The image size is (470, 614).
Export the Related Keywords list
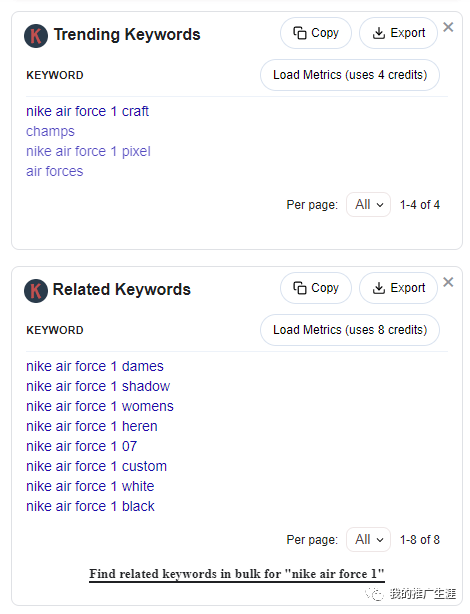pyautogui.click(x=398, y=288)
